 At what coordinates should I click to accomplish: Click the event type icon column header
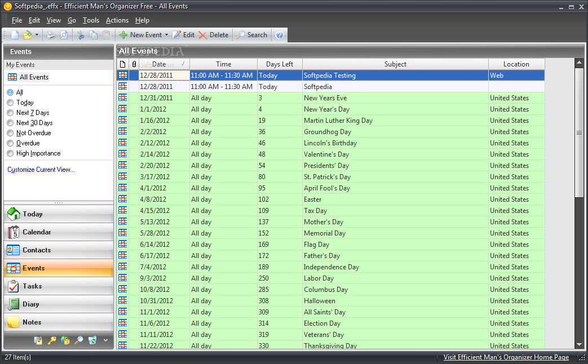tap(123, 64)
